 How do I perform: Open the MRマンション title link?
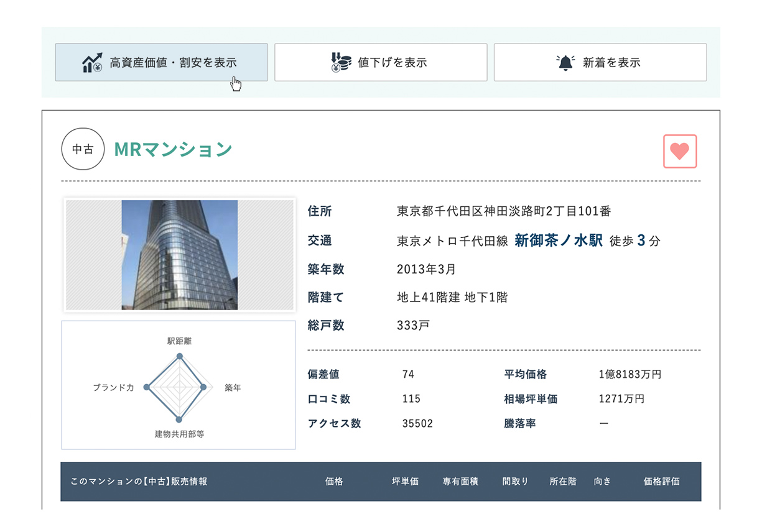pos(173,149)
